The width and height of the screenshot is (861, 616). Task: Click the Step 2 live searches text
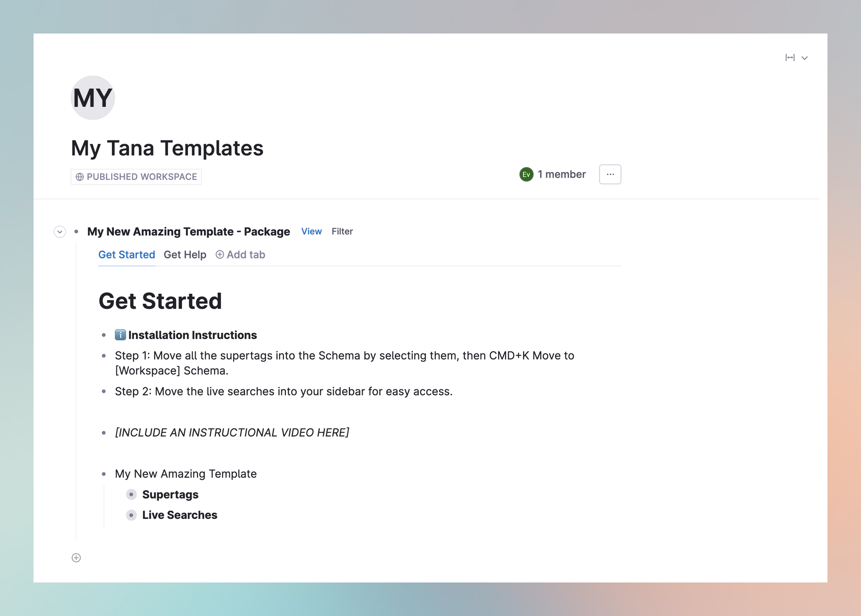click(x=284, y=392)
